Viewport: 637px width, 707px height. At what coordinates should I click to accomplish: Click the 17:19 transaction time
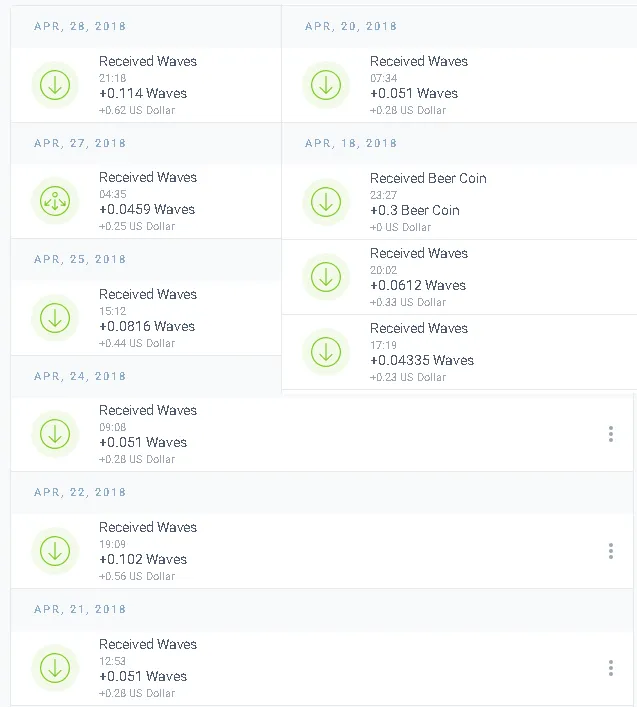point(384,345)
